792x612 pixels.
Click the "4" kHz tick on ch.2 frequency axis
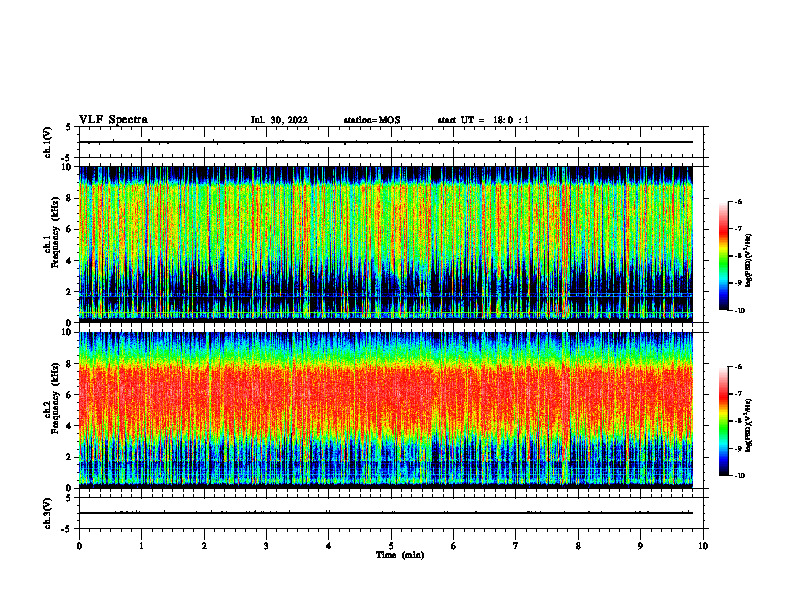click(70, 426)
